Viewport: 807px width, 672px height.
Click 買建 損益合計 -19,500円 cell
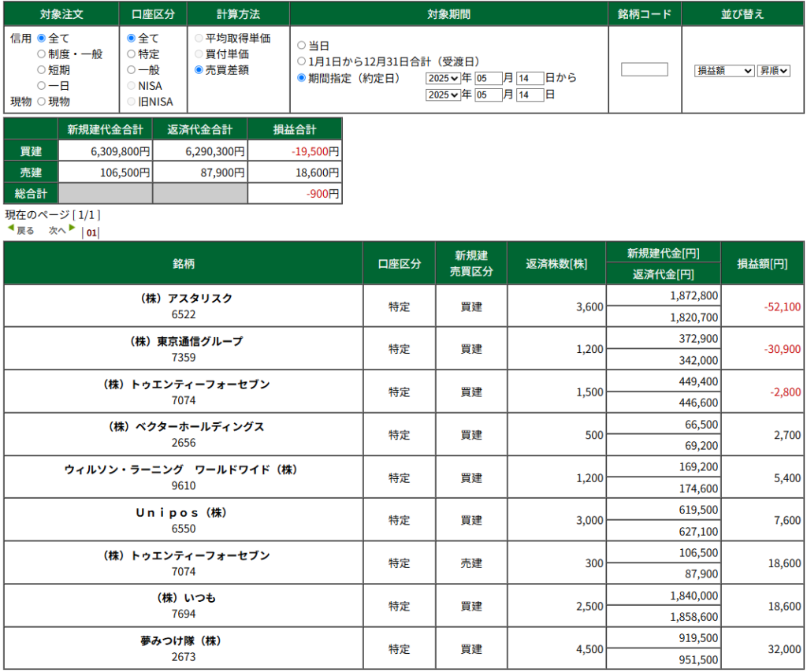295,151
